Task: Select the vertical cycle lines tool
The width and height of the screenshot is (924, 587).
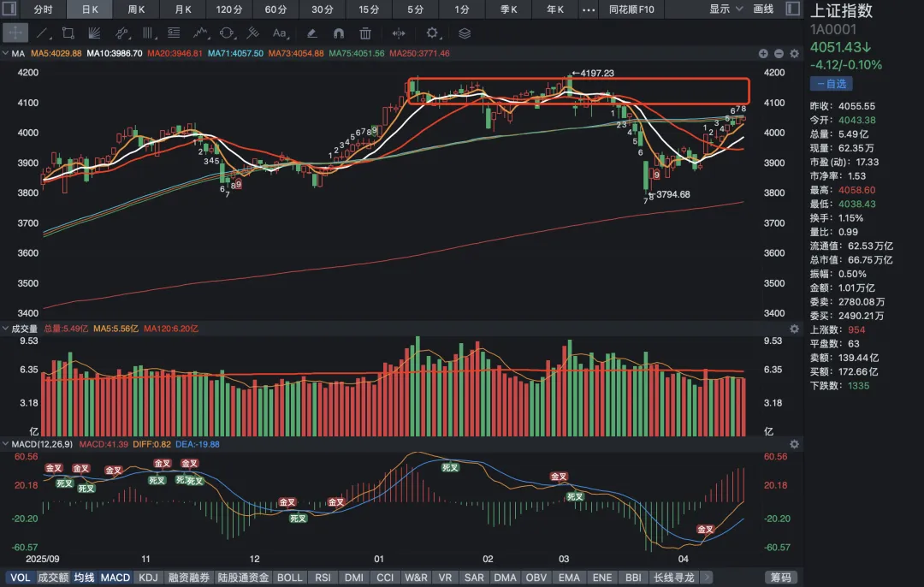Action: [x=147, y=33]
